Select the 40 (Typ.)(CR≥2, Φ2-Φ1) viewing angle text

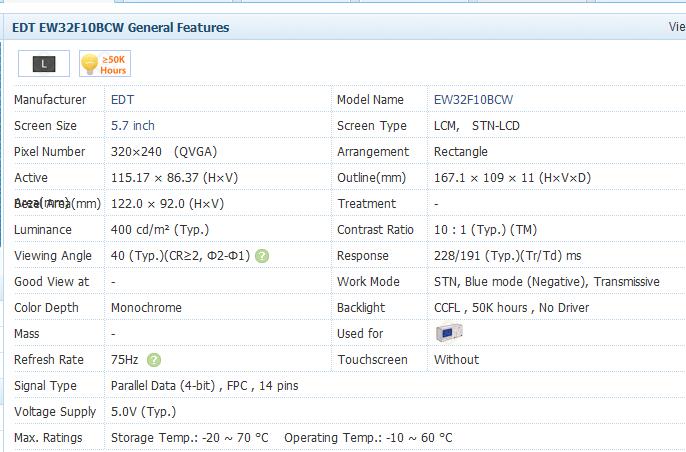coord(180,256)
